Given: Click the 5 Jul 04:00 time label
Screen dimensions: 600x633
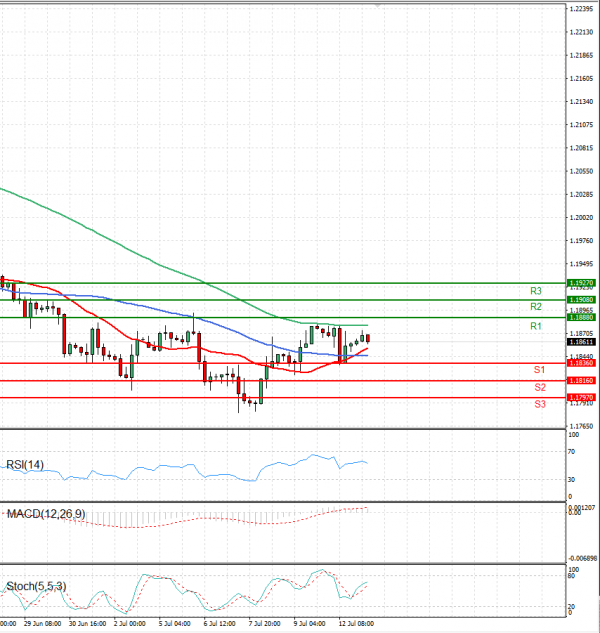Looking at the screenshot, I should [x=174, y=623].
